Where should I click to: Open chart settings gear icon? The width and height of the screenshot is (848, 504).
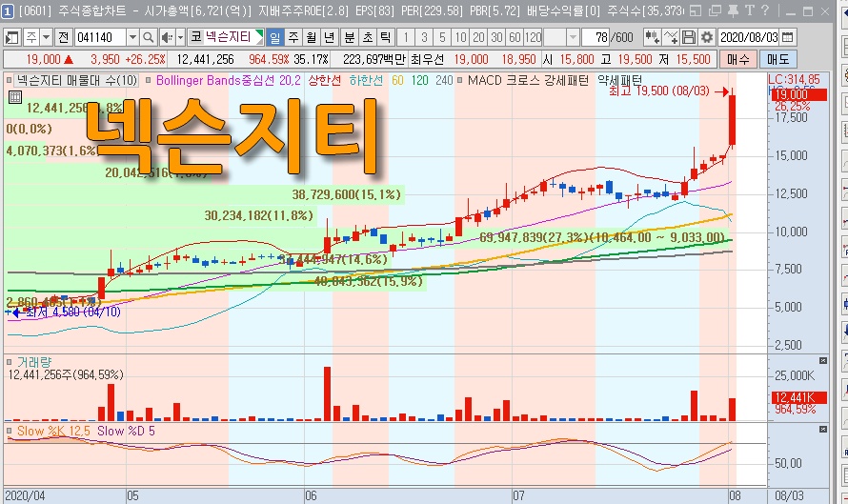click(x=707, y=37)
